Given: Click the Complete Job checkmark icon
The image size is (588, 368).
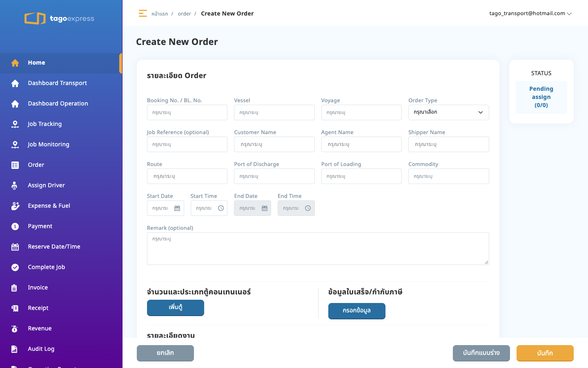Looking at the screenshot, I should (x=15, y=267).
